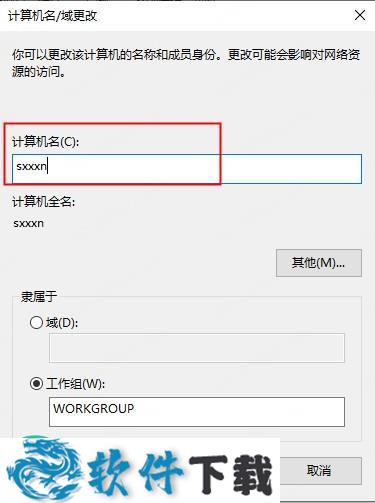Click the disabled domain name text box
375x503 pixels.
pyautogui.click(x=197, y=348)
